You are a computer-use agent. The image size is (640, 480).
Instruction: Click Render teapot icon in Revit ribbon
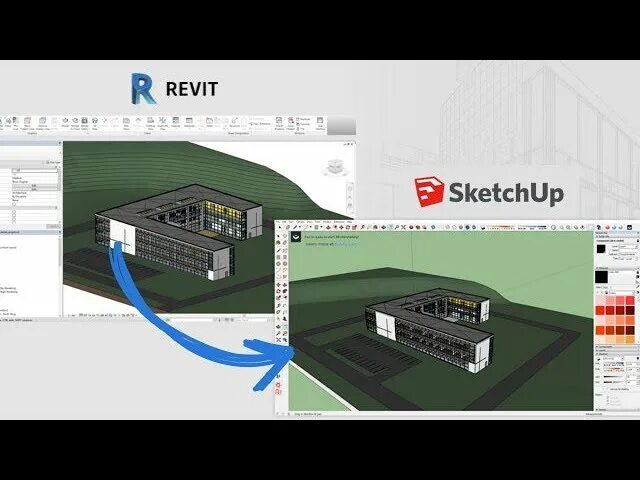65,120
